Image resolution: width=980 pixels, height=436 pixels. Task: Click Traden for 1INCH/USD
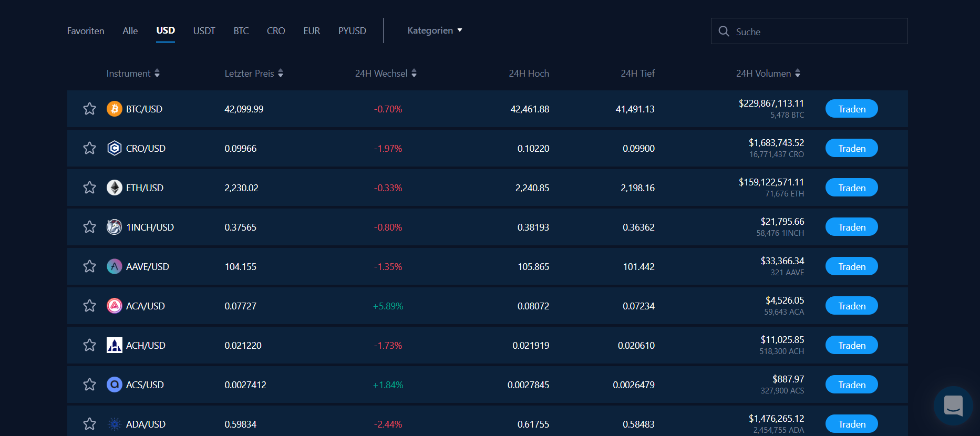(852, 227)
